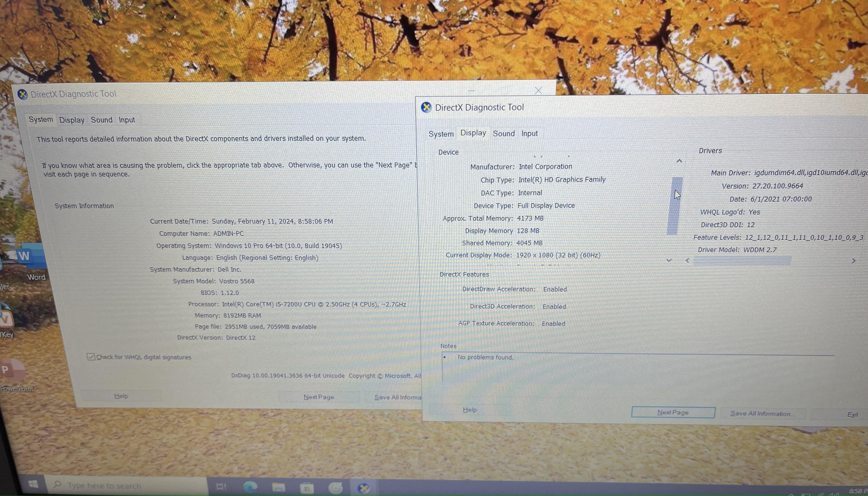The height and width of the screenshot is (496, 868).
Task: Click Save All Information in the back window
Action: (x=394, y=397)
